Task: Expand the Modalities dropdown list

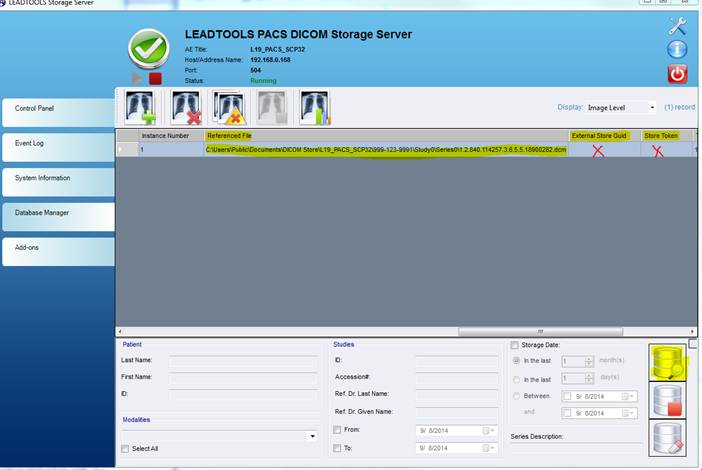Action: coord(312,436)
